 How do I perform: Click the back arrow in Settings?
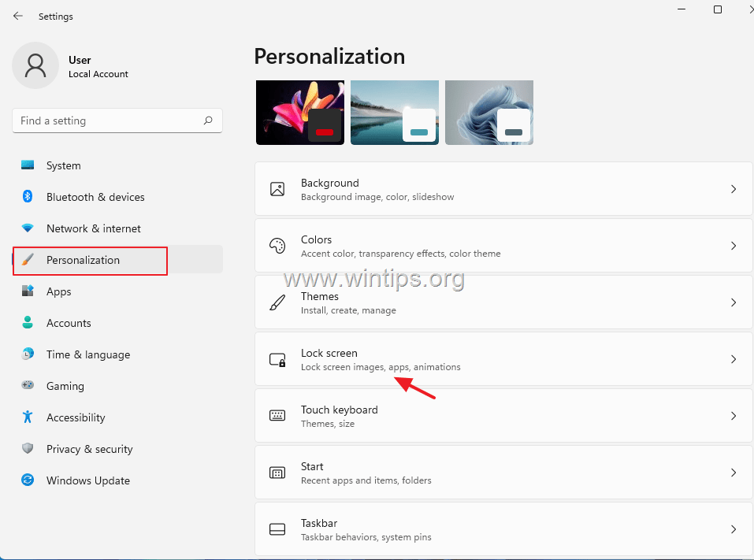pos(18,16)
